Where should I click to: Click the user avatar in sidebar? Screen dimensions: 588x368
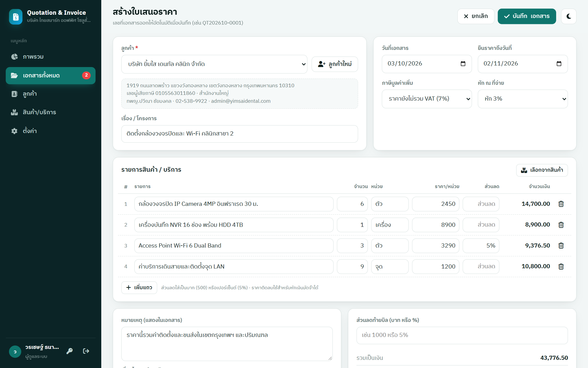click(x=15, y=352)
